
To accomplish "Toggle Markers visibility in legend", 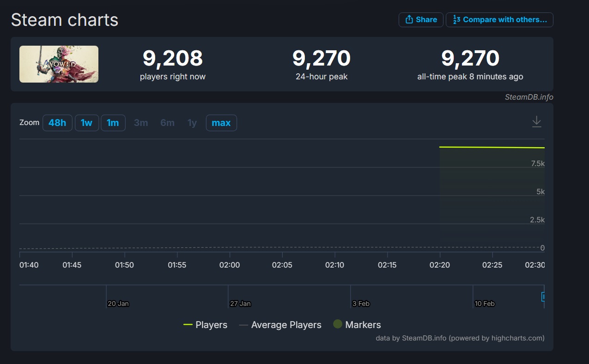I will pos(357,325).
